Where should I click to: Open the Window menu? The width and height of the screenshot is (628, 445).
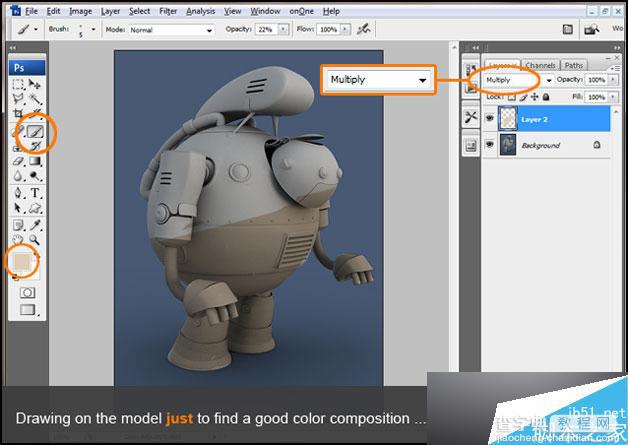tap(265, 11)
